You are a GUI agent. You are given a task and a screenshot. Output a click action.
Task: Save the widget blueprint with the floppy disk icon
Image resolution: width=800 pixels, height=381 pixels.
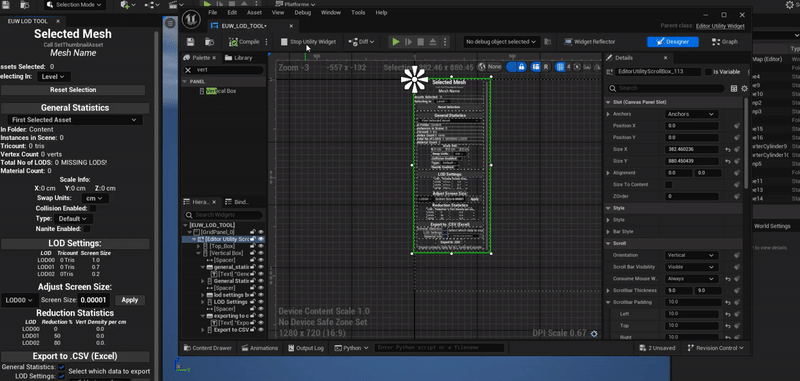pyautogui.click(x=191, y=42)
